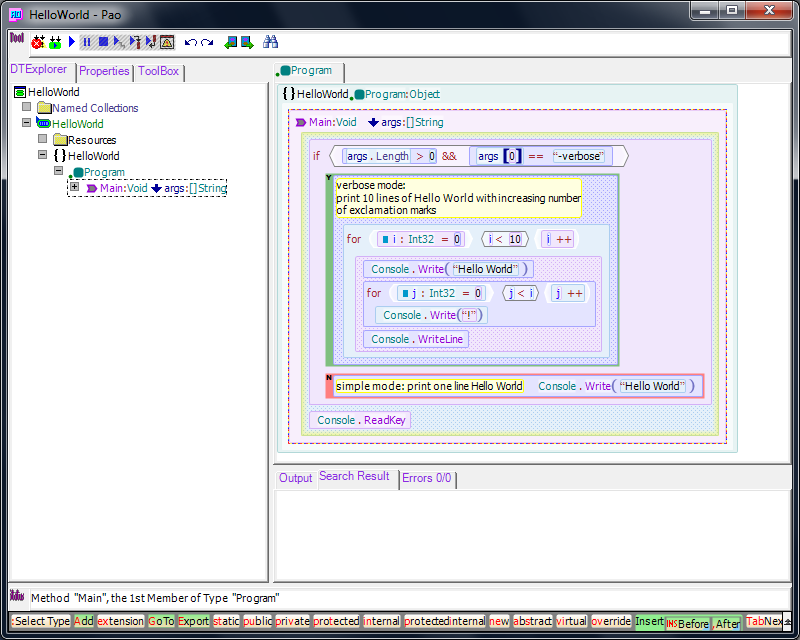Select the Named Collections tree item
Screen dimensions: 800x640
point(95,108)
